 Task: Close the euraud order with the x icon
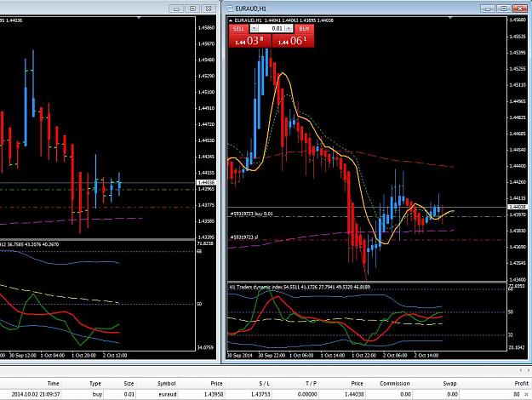click(x=526, y=394)
